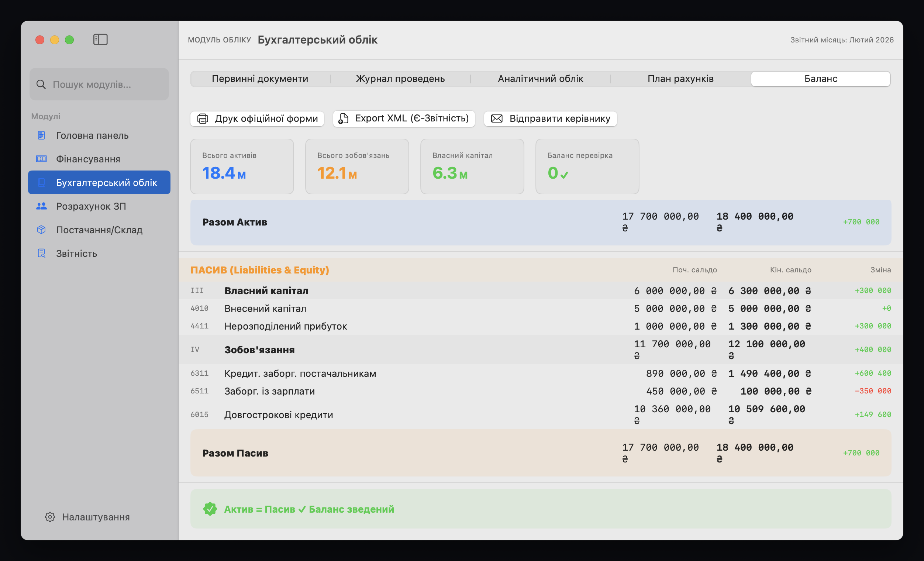Click the envelope icon to send to manager
Image resolution: width=924 pixels, height=561 pixels.
496,118
